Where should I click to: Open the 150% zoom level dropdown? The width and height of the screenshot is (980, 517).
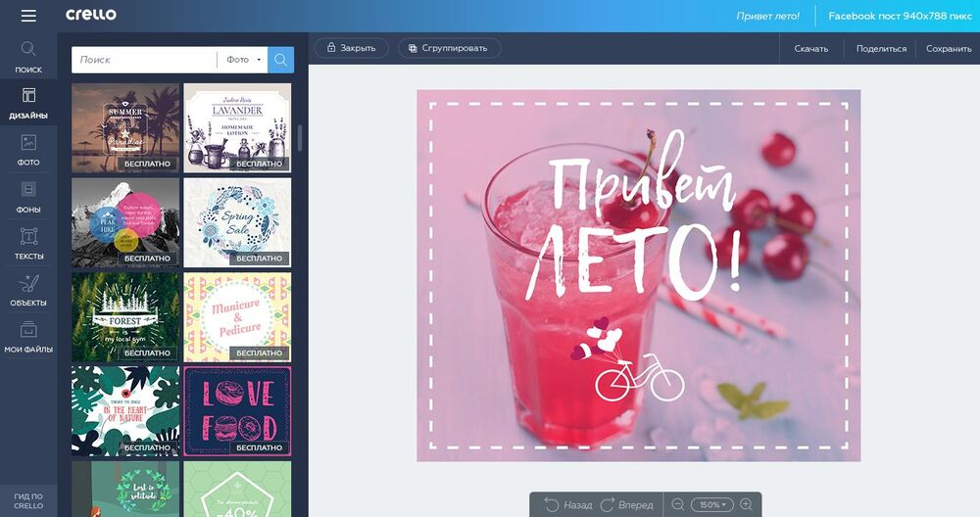[x=711, y=504]
